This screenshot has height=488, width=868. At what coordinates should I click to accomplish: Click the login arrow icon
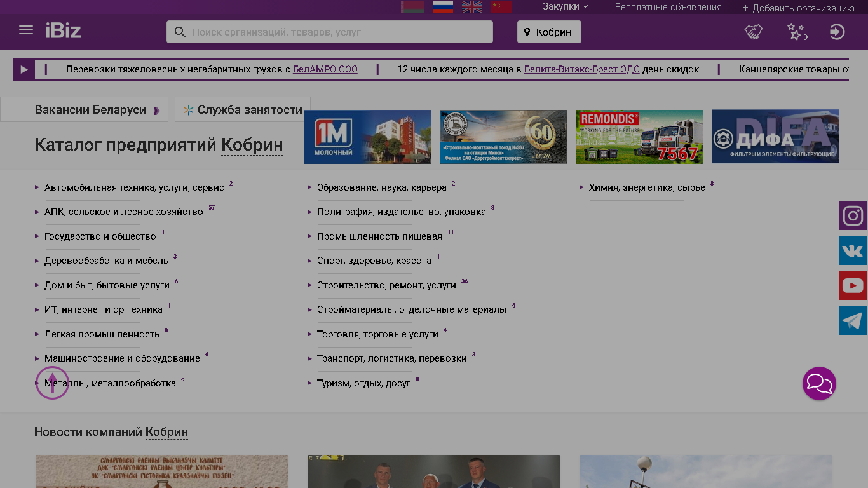(837, 32)
